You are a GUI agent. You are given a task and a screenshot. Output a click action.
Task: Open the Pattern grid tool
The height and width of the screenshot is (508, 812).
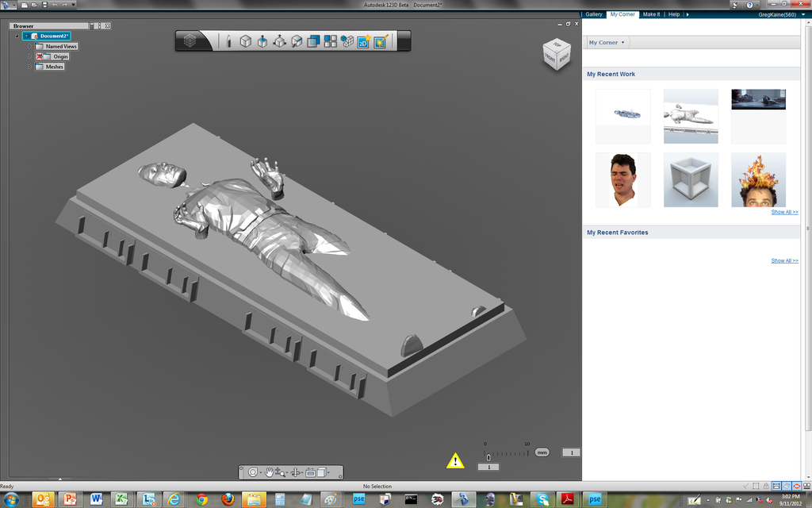[331, 41]
